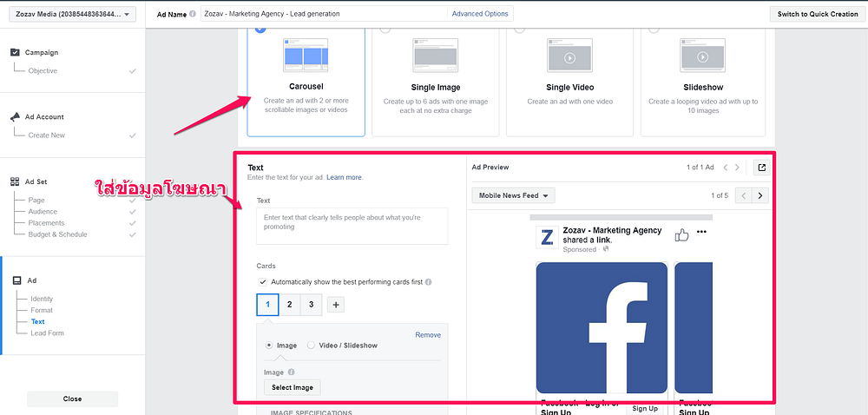Viewport: 868px width, 415px height.
Task: Open Budget & Schedule step
Action: point(57,234)
